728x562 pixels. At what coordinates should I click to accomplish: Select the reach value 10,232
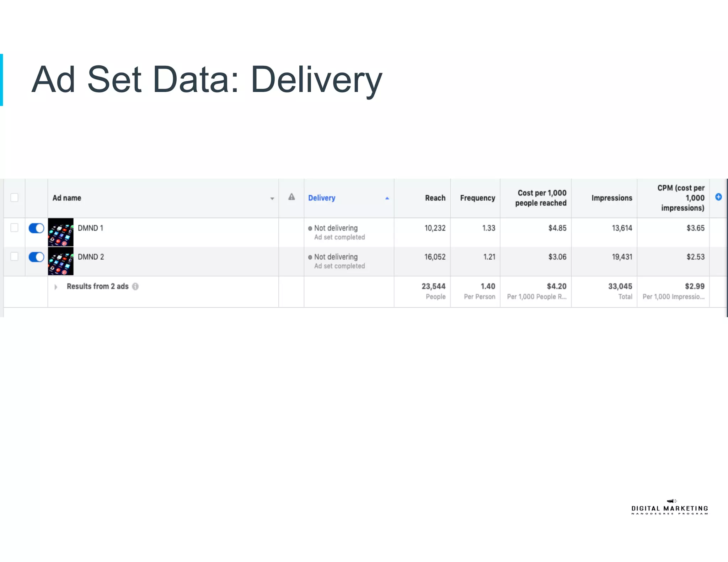(x=435, y=228)
